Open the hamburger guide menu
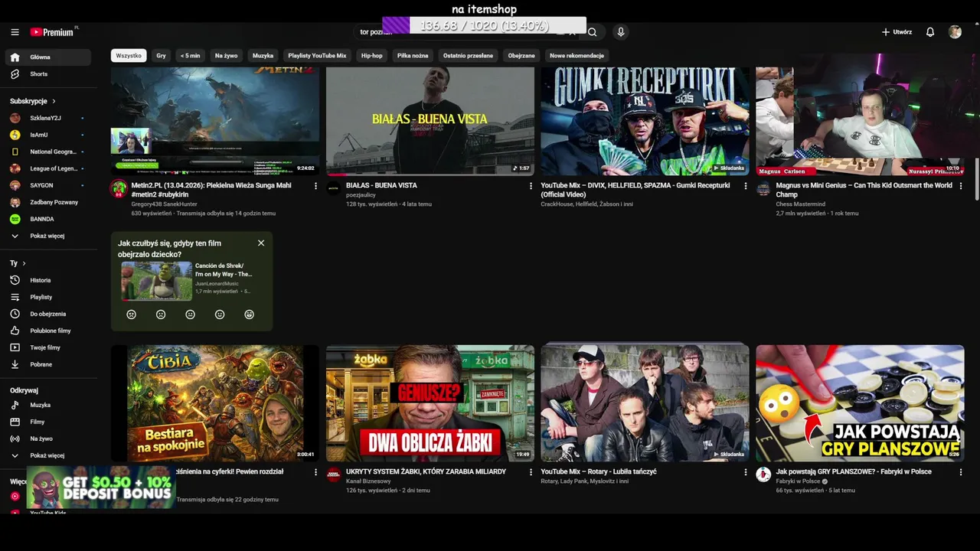This screenshot has height=551, width=980. tap(15, 32)
